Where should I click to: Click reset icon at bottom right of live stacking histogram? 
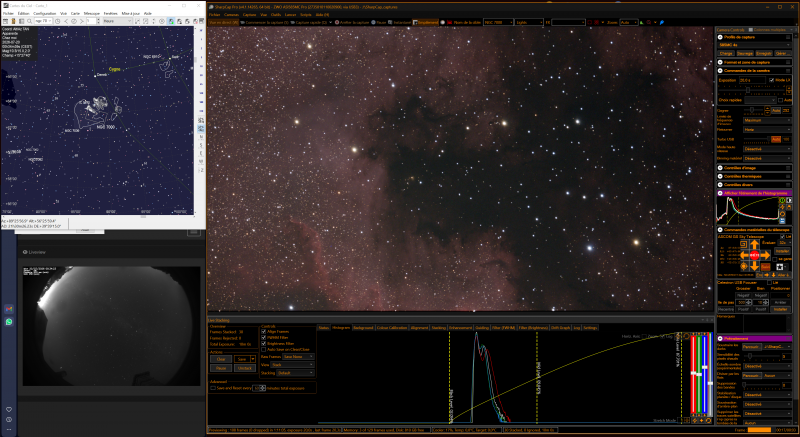[708, 421]
